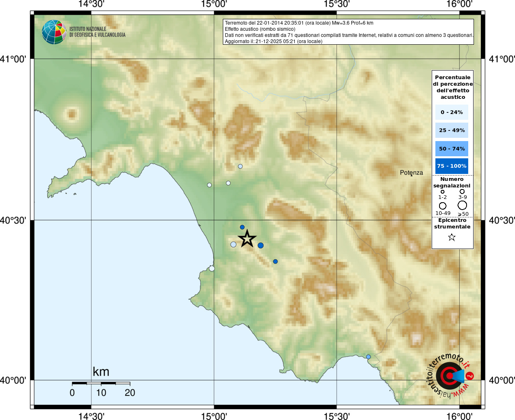Click the earthquake info text box at the top
The image size is (515, 420).
(x=348, y=32)
